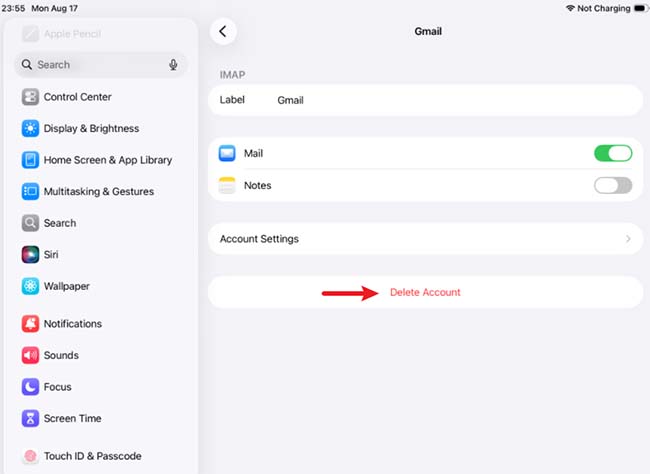Tap Delete Account
The height and width of the screenshot is (474, 650).
click(425, 292)
